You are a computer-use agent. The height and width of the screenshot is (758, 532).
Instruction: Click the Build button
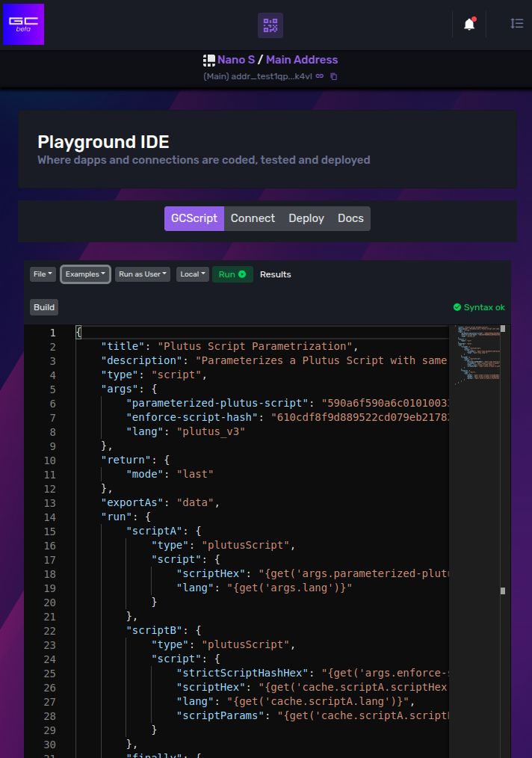(44, 307)
